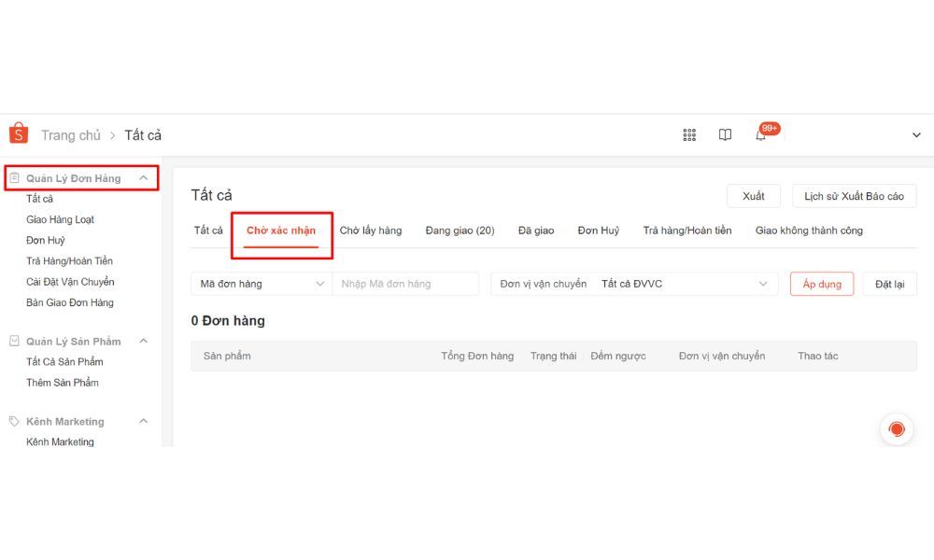Click the Trạng thái column header
This screenshot has height=560, width=934.
(x=553, y=356)
